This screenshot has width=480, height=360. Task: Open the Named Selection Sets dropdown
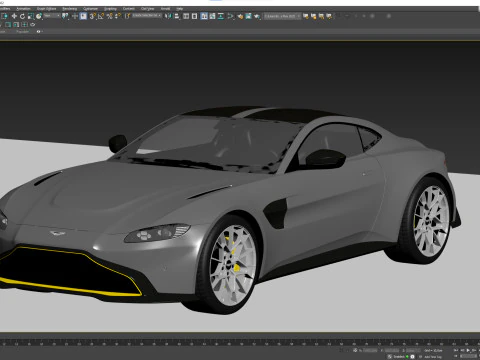point(147,16)
